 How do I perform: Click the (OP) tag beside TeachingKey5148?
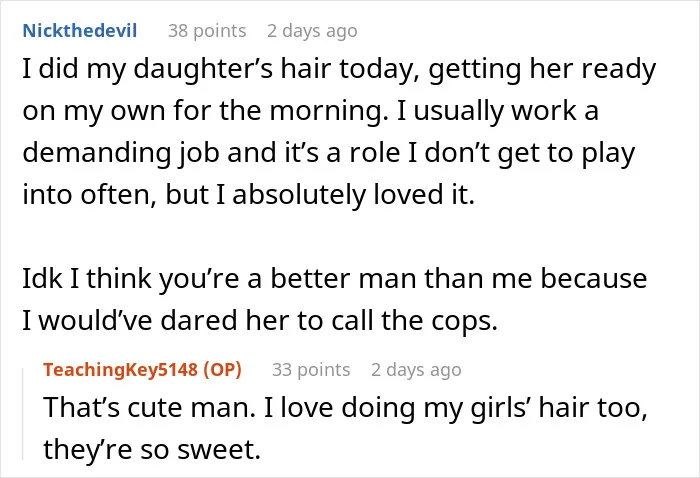[222, 370]
